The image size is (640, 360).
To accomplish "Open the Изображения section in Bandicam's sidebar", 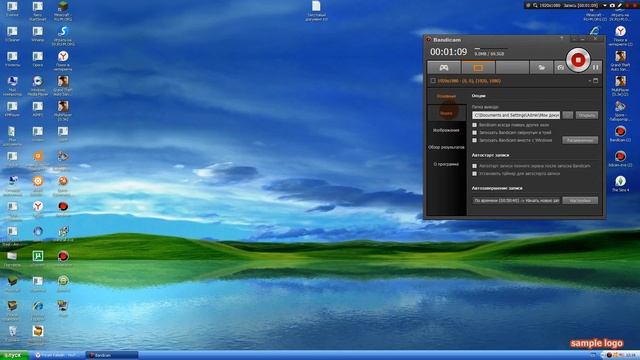I will pyautogui.click(x=446, y=130).
